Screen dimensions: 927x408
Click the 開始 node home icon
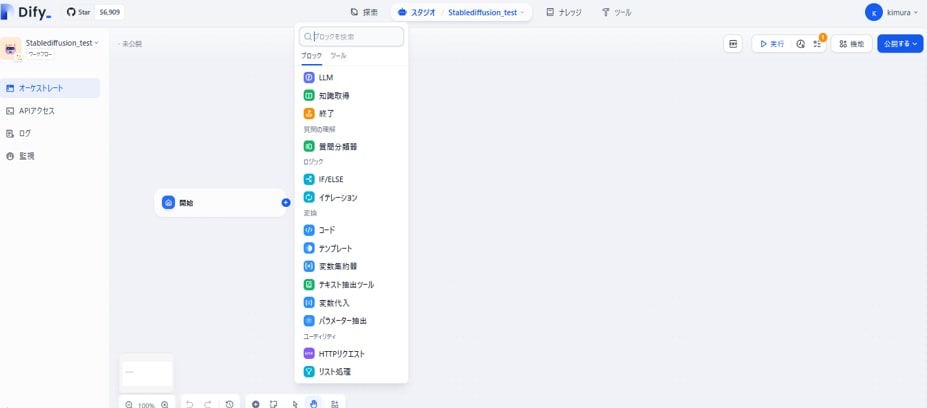click(168, 203)
